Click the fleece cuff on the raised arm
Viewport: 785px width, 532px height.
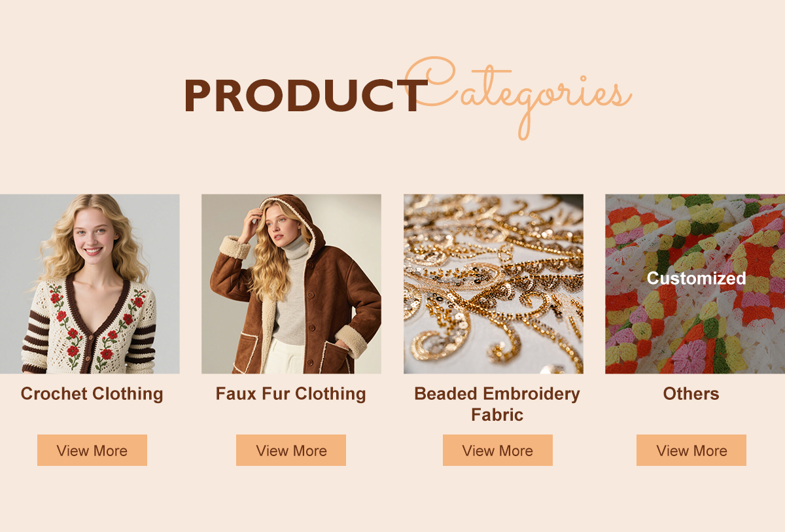[235, 248]
